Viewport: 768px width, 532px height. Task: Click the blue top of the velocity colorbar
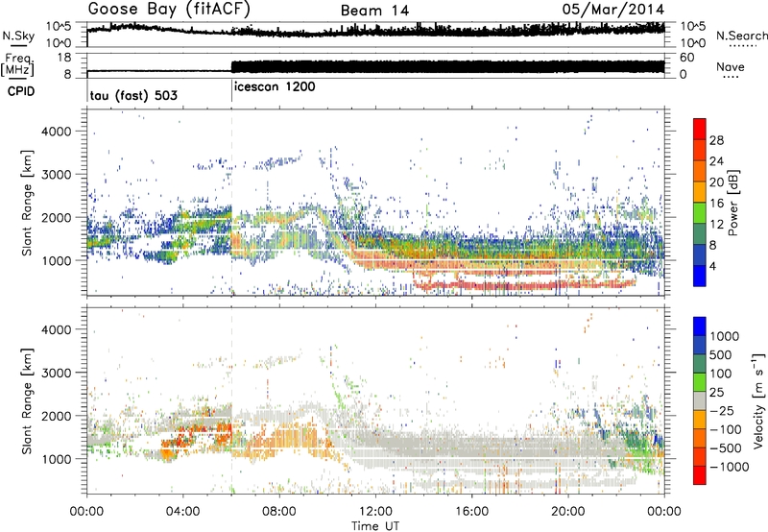point(700,326)
